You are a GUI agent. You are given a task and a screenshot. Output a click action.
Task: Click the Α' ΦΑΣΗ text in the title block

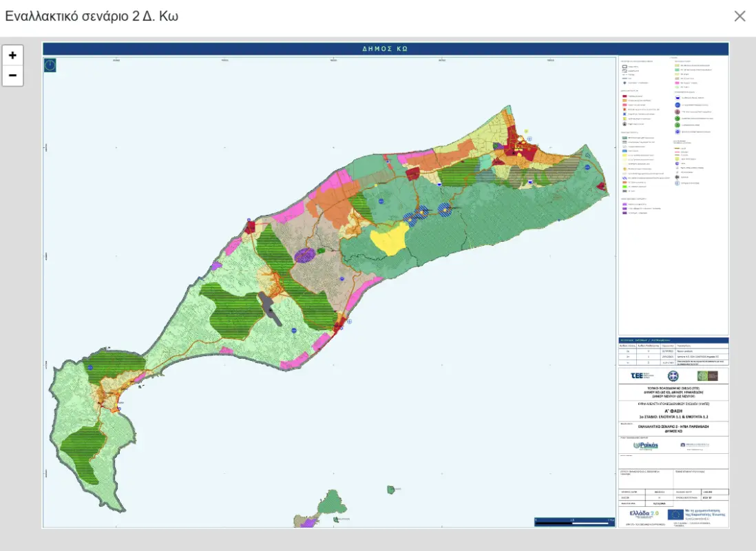pos(673,411)
